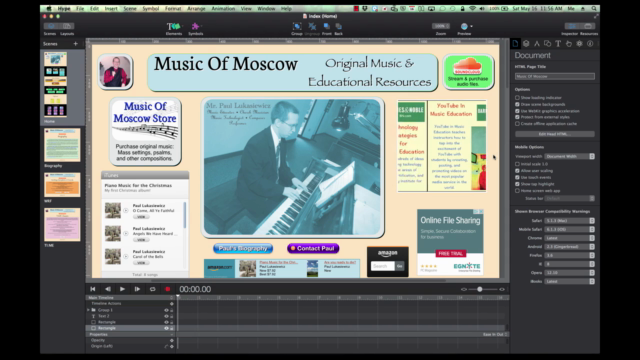
Task: Open the Format menu
Action: click(x=173, y=9)
